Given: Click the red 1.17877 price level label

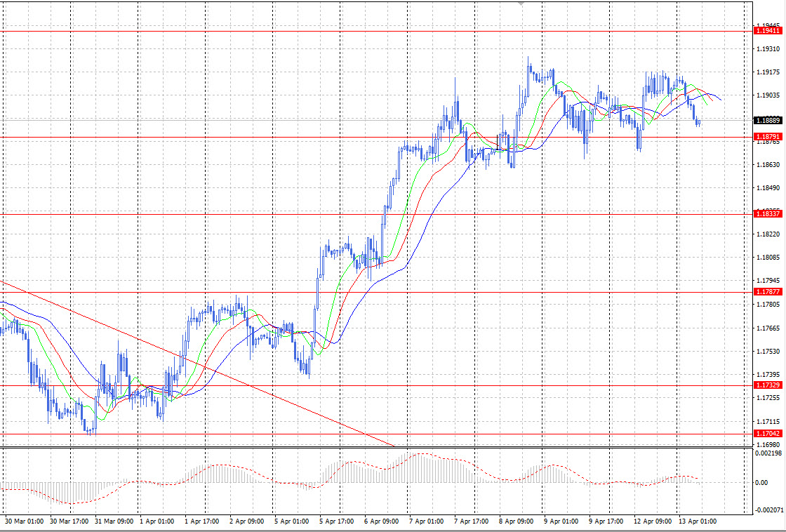Looking at the screenshot, I should (x=768, y=292).
